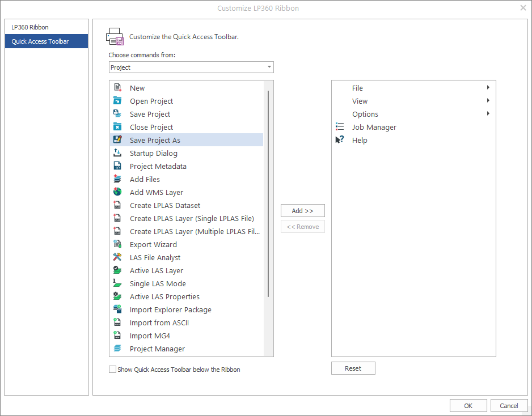Switch to the LP360 Ribbon page
Viewport: 532px width, 416px height.
[x=47, y=27]
